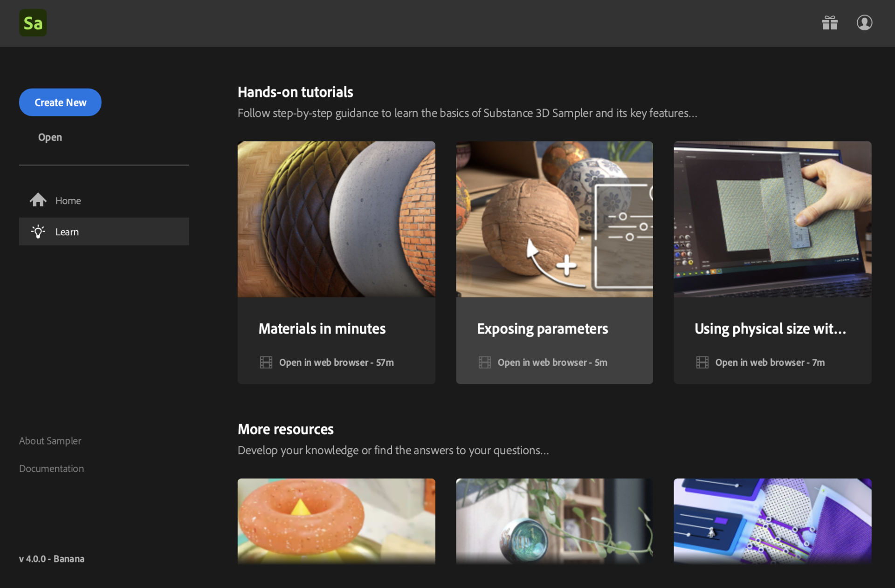The width and height of the screenshot is (895, 588).
Task: Click the plant jar resource thumbnail
Action: 554,521
